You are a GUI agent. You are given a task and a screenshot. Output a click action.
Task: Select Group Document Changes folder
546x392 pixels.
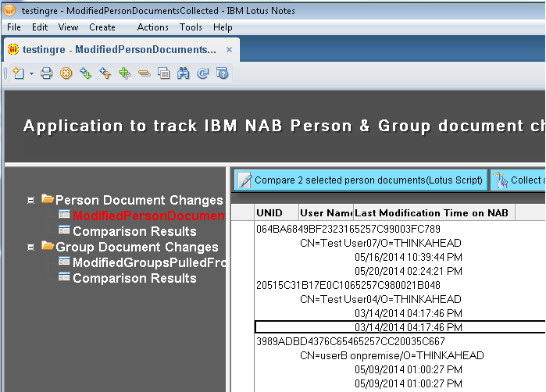(137, 248)
